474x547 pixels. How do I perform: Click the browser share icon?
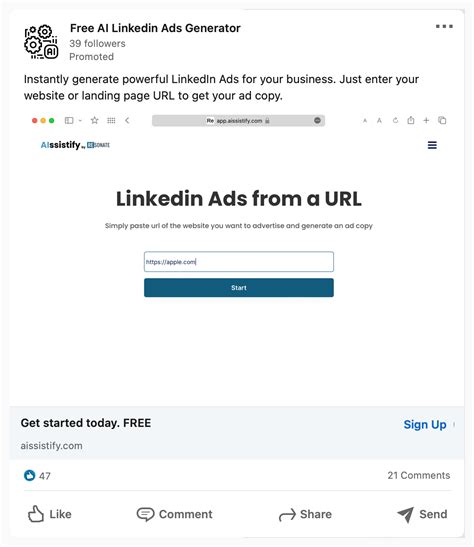point(411,120)
